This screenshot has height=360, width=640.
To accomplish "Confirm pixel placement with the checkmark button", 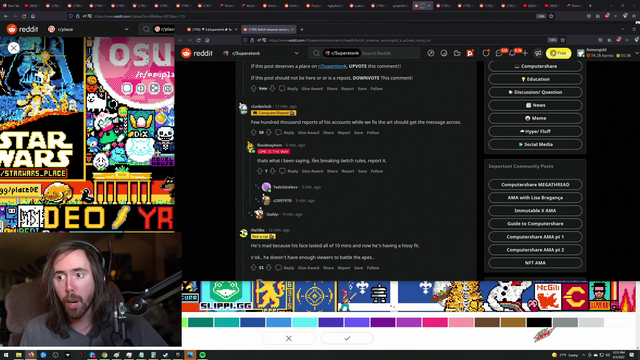I will [347, 338].
